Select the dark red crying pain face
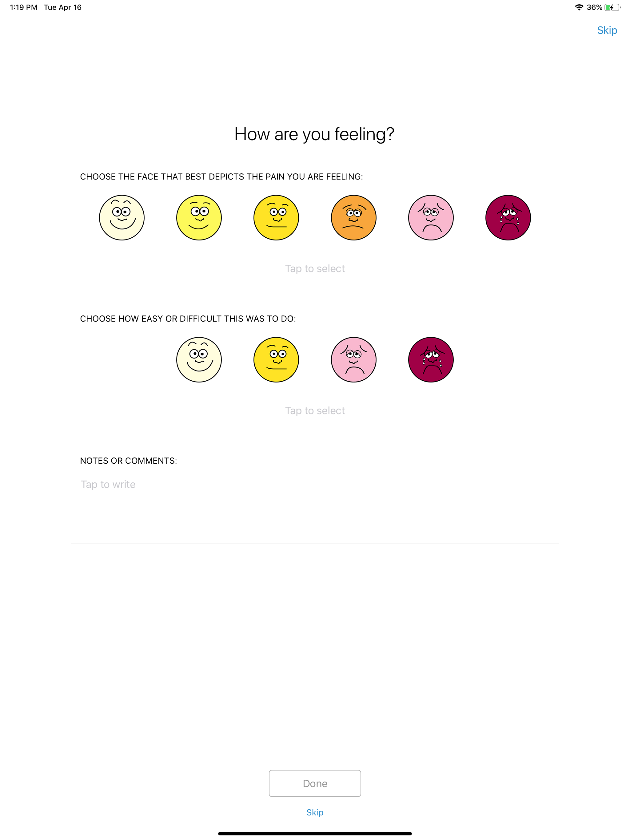Image resolution: width=630 pixels, height=840 pixels. click(508, 218)
